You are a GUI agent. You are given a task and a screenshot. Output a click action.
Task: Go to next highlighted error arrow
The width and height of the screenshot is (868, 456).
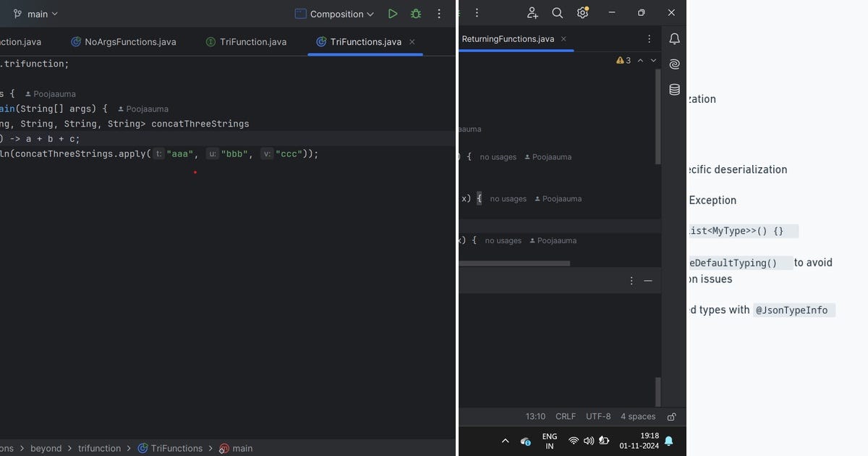653,61
